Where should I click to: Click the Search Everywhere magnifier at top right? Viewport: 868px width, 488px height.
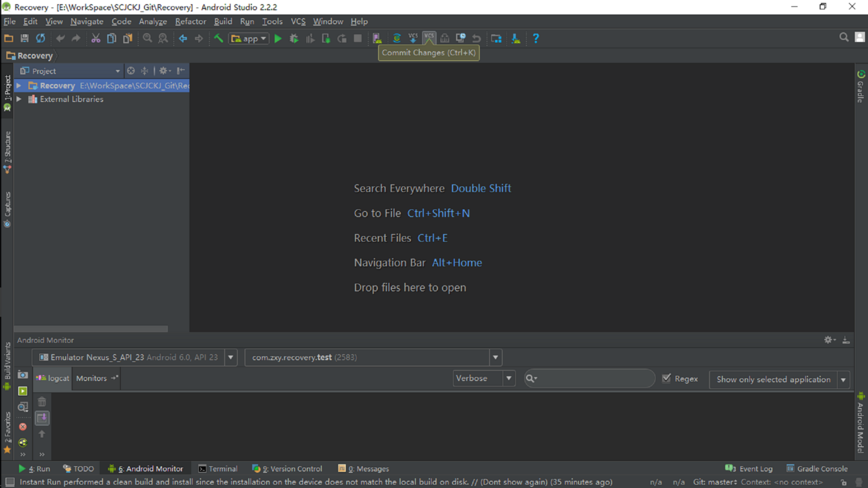844,37
